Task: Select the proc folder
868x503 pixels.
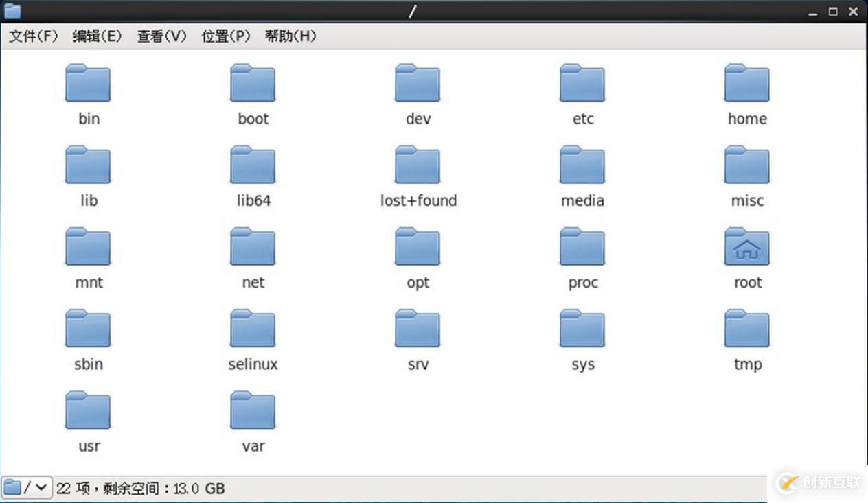Action: [x=582, y=246]
